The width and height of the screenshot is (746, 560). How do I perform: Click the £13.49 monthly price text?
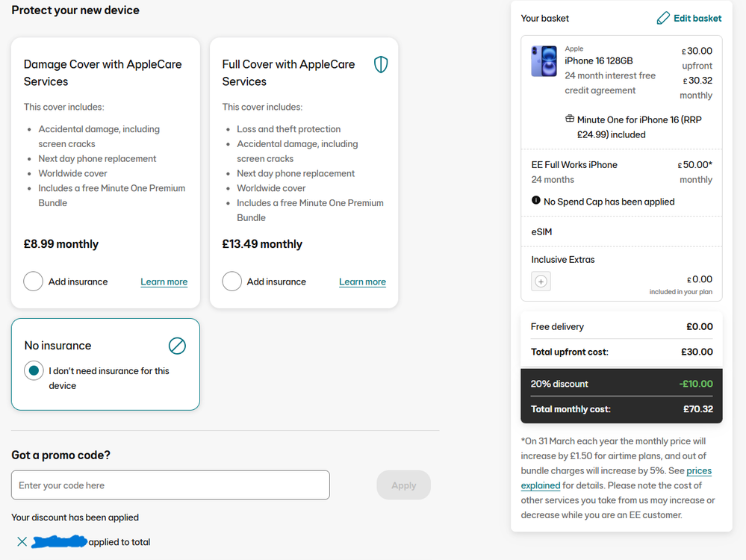[262, 244]
